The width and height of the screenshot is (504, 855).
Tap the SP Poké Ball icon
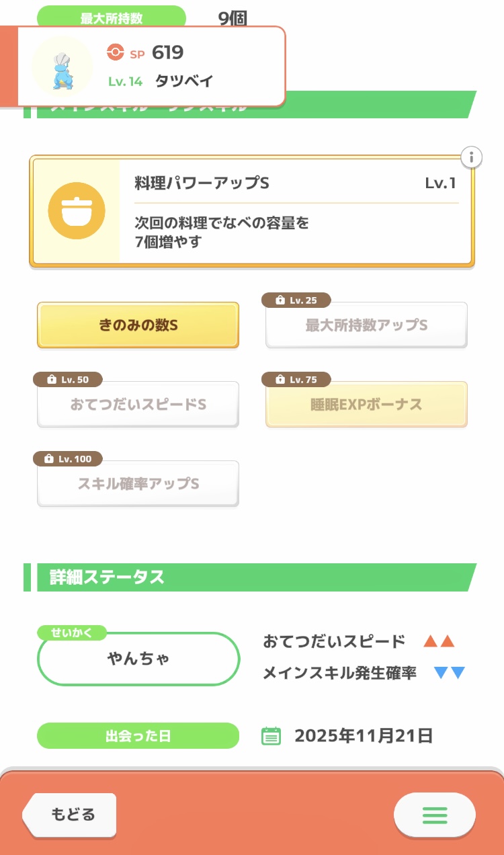(x=116, y=52)
